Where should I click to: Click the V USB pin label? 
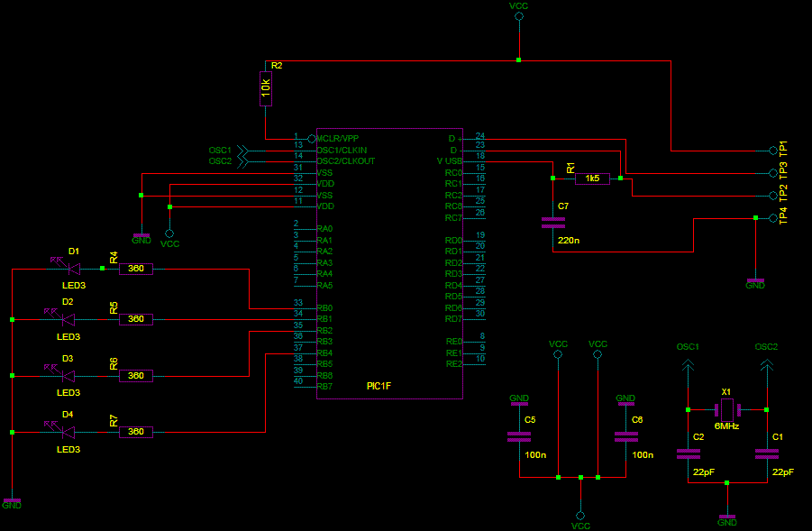click(449, 161)
